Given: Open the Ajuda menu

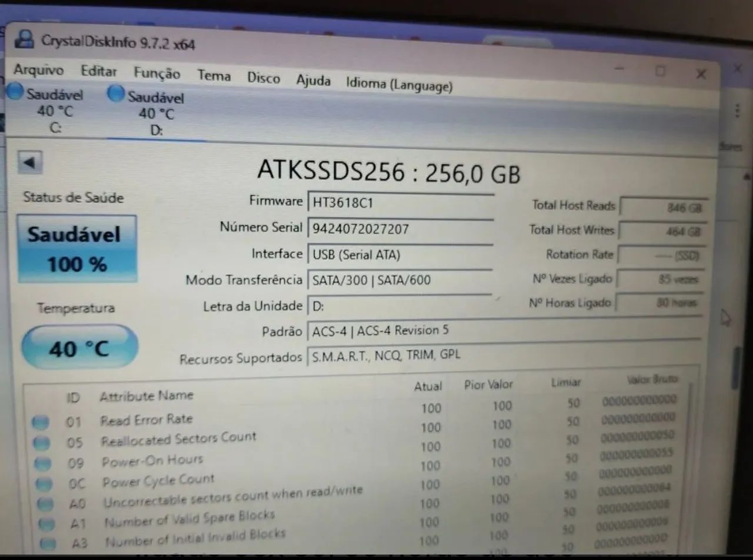Looking at the screenshot, I should click(313, 80).
